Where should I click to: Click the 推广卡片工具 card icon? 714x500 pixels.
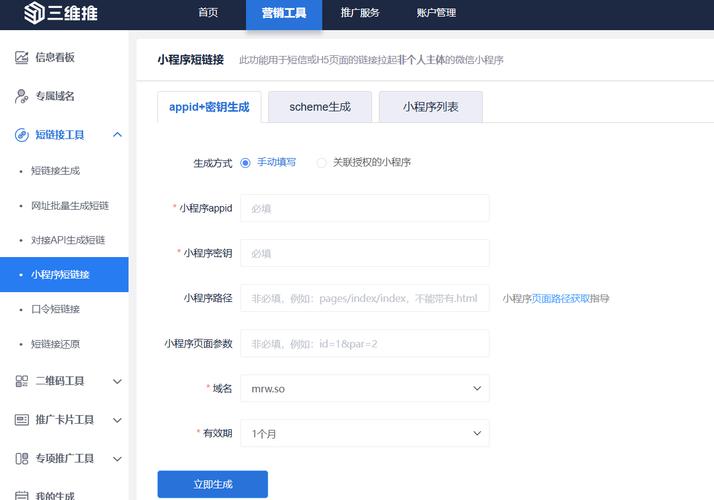21,420
